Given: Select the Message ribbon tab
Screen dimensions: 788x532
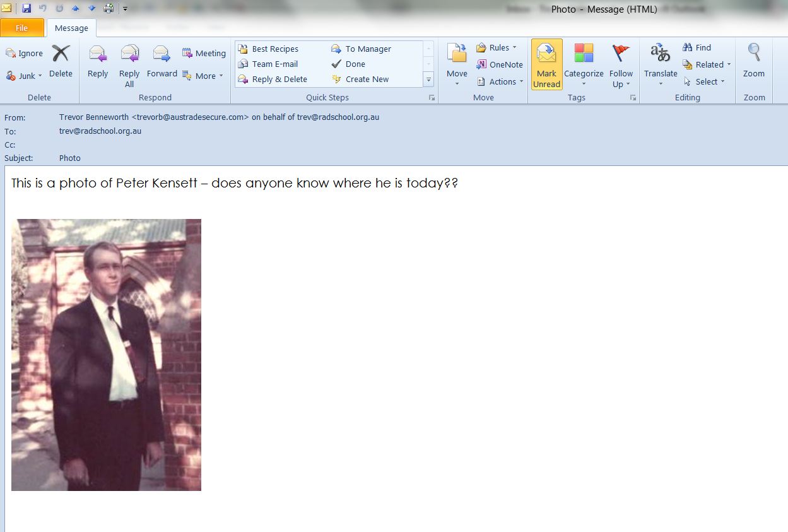Looking at the screenshot, I should pyautogui.click(x=71, y=28).
